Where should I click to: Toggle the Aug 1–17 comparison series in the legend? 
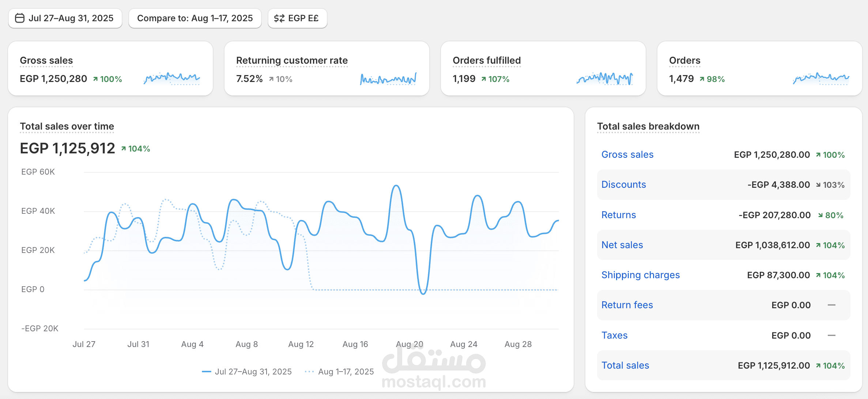pos(341,371)
